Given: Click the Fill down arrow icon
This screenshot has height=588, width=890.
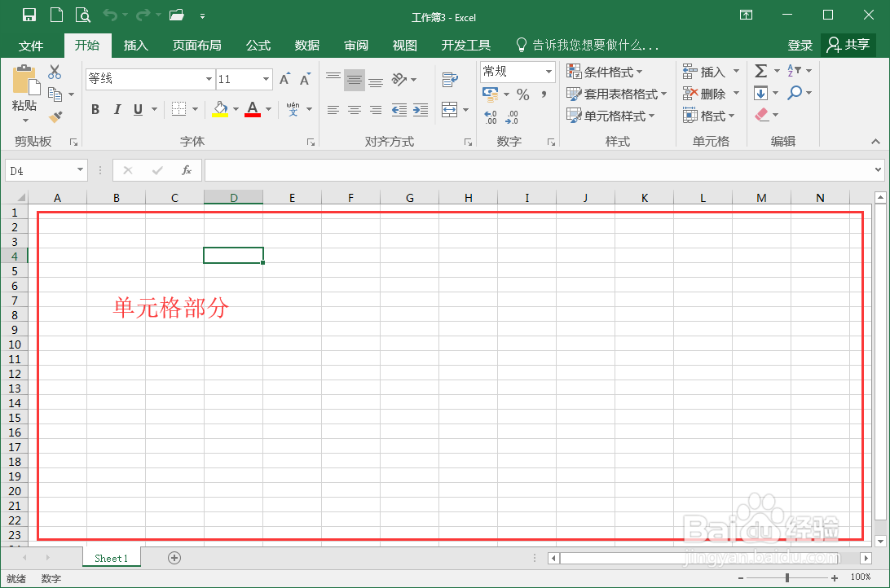Looking at the screenshot, I should tap(760, 93).
